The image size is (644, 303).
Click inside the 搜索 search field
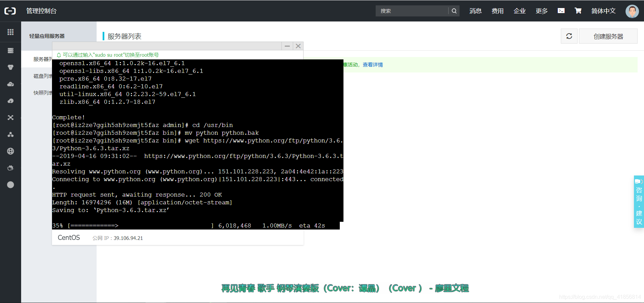click(x=413, y=11)
